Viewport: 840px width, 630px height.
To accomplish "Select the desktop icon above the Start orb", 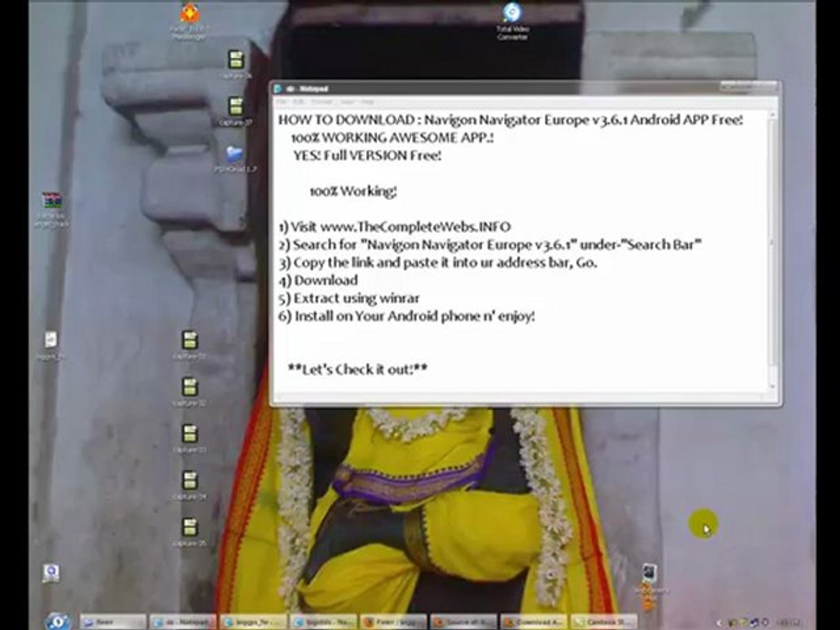I will (x=51, y=573).
